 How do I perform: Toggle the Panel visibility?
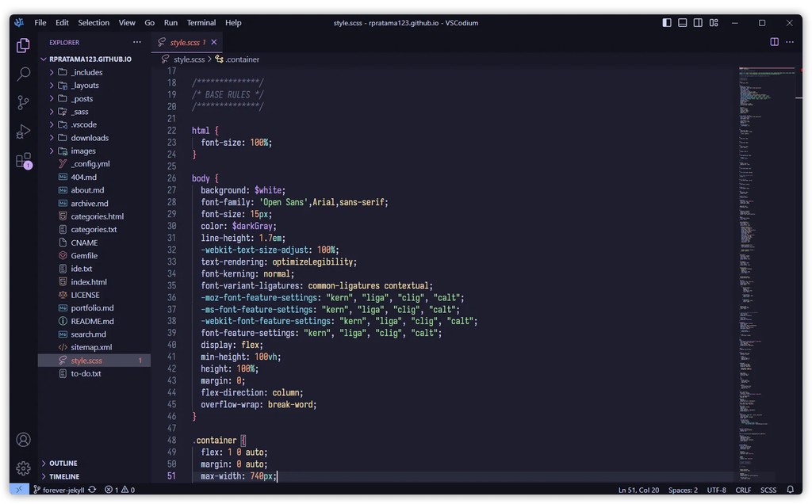[x=684, y=23]
